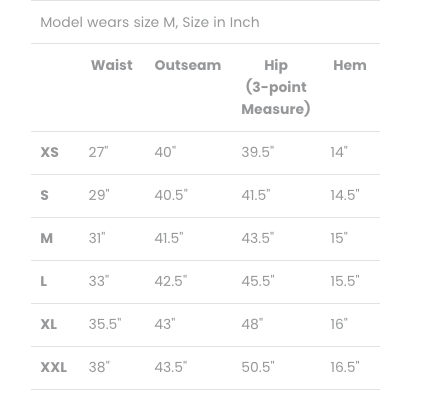Image resolution: width=430 pixels, height=413 pixels.
Task: Select the M size row label
Action: (x=46, y=238)
